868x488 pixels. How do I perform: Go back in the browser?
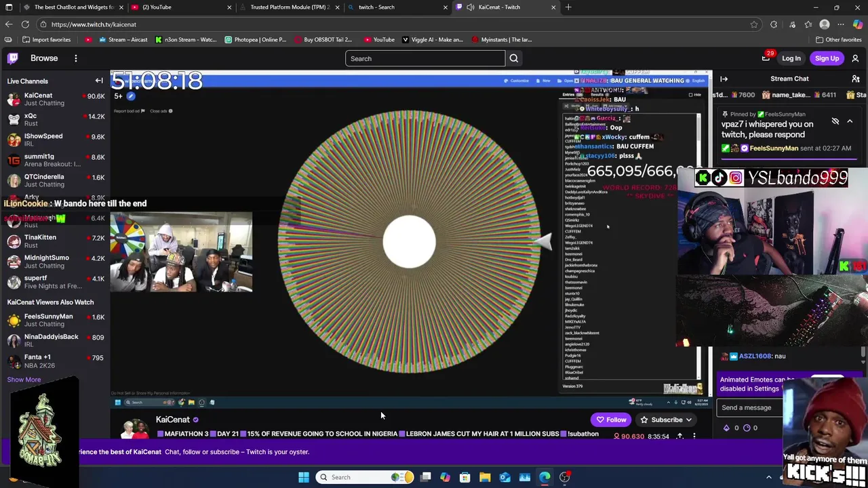(x=9, y=24)
